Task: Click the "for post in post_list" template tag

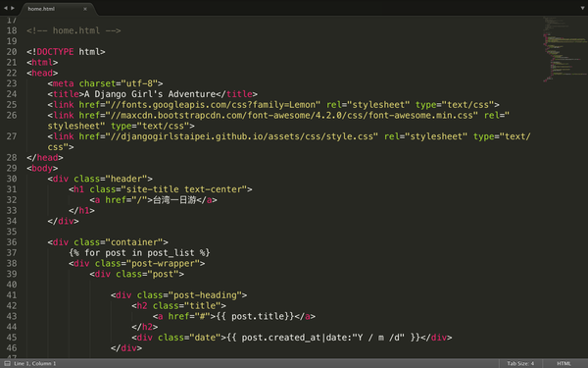Action: [139, 253]
